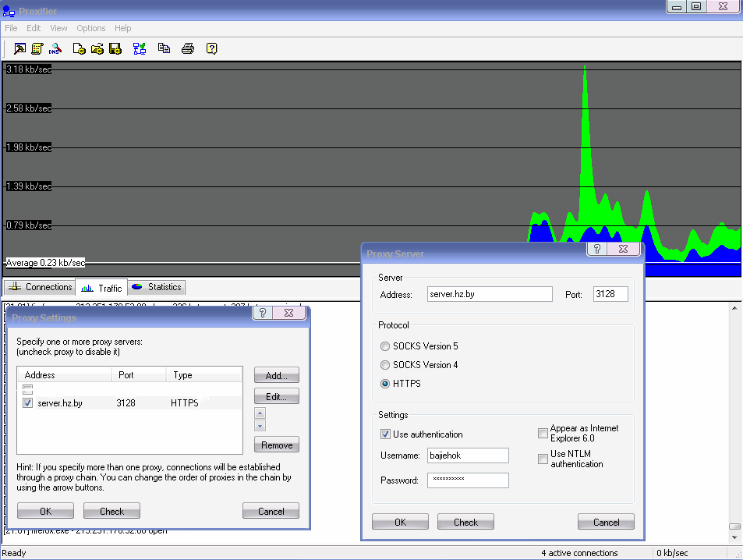Open the View menu

pyautogui.click(x=58, y=28)
